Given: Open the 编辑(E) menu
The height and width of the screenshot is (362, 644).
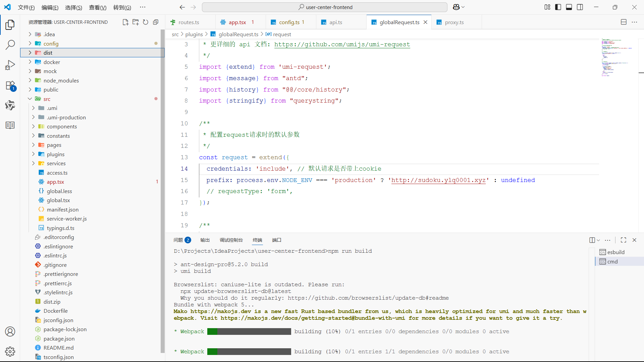Looking at the screenshot, I should click(x=50, y=7).
